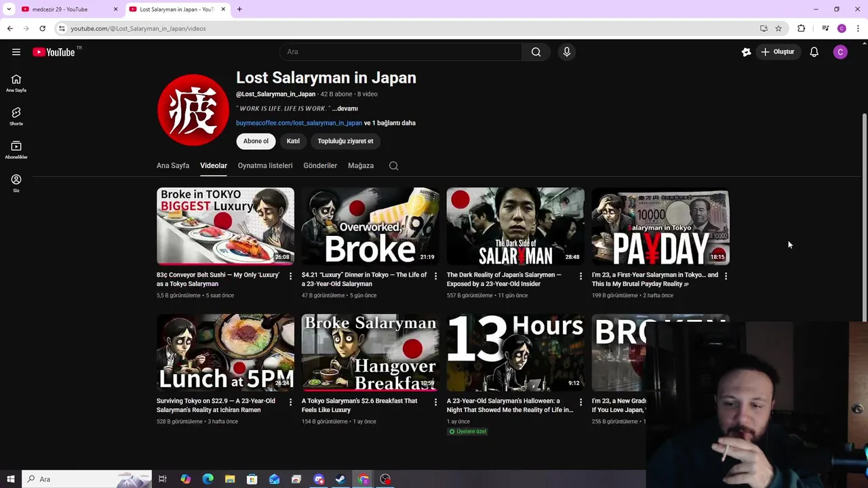Open the Gönderiler tab
The image size is (868, 488).
(320, 165)
